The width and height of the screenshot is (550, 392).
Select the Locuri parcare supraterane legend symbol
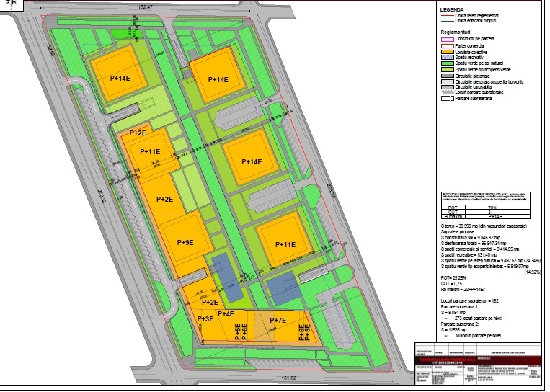(446, 92)
